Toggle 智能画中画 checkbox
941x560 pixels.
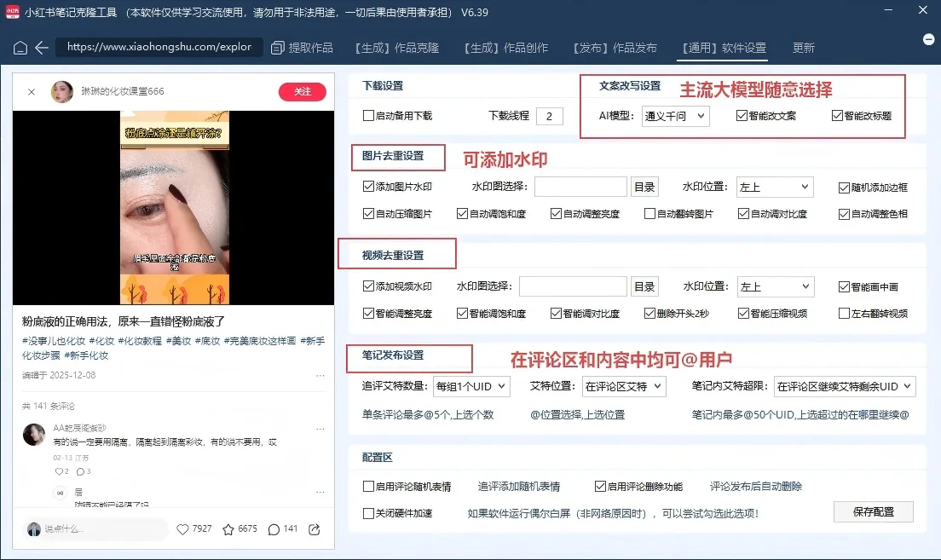(844, 287)
